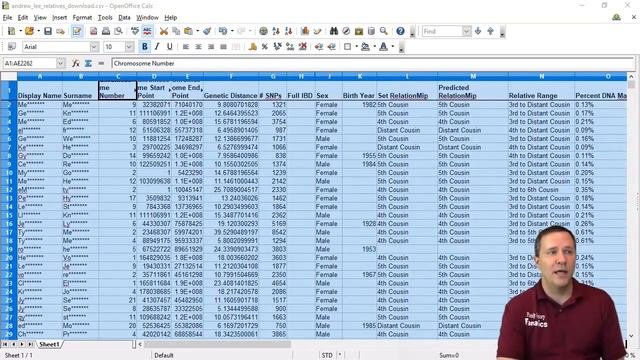This screenshot has width=640, height=360.
Task: Open paste options dropdown arrow
Action: point(198,31)
